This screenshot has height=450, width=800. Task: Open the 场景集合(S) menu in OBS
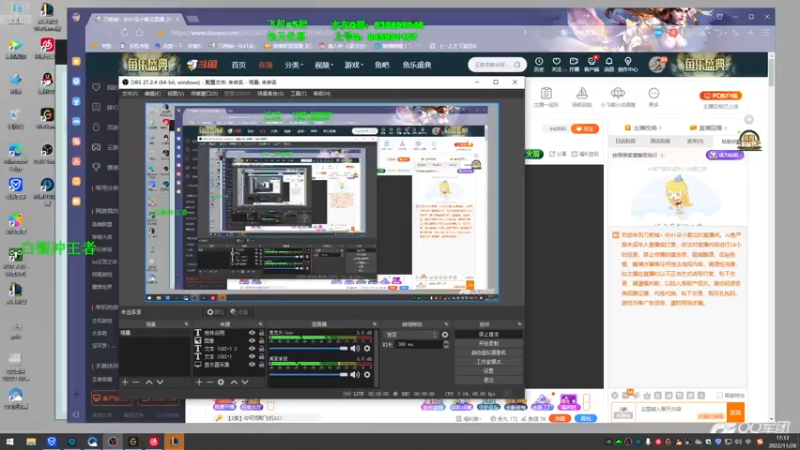[270, 94]
